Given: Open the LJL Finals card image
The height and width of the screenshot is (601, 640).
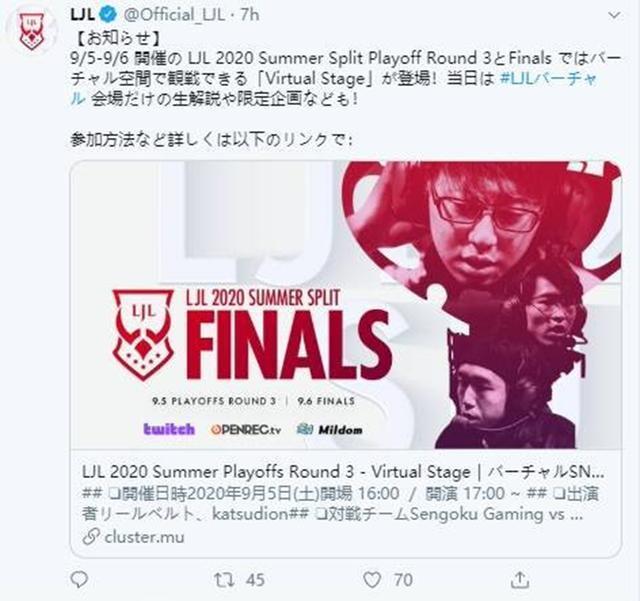Looking at the screenshot, I should pos(346,305).
